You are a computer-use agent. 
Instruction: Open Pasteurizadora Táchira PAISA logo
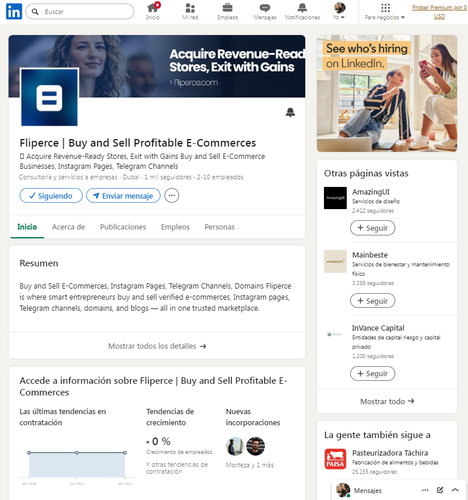pos(335,459)
